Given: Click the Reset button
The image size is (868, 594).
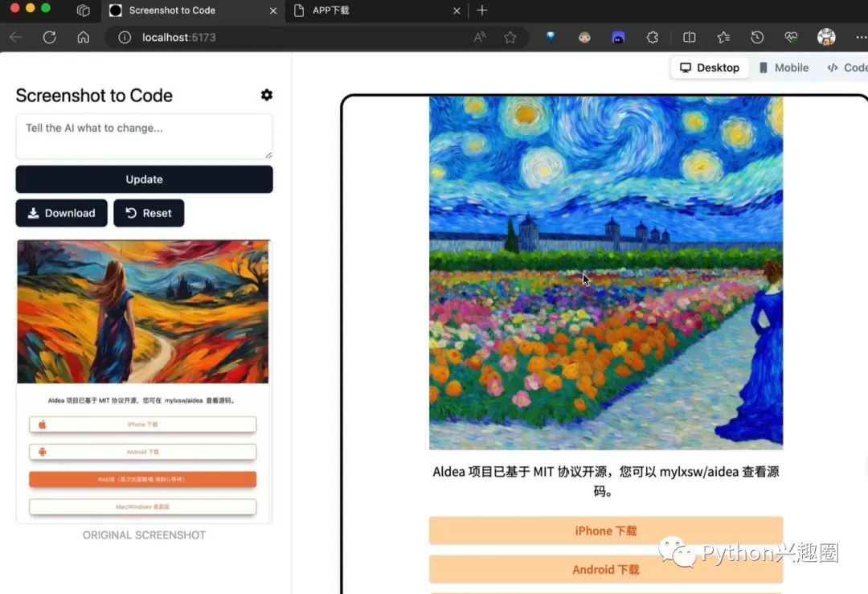Looking at the screenshot, I should coord(149,213).
